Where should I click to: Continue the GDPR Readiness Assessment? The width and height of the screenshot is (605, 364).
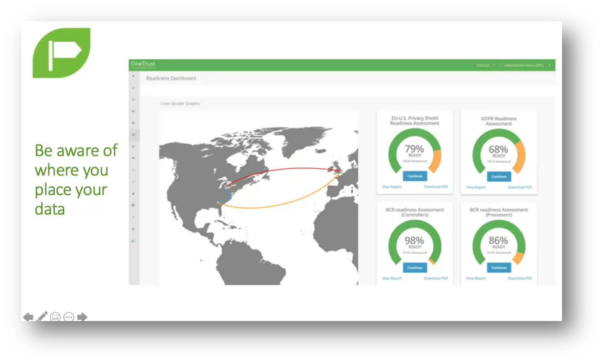click(499, 176)
